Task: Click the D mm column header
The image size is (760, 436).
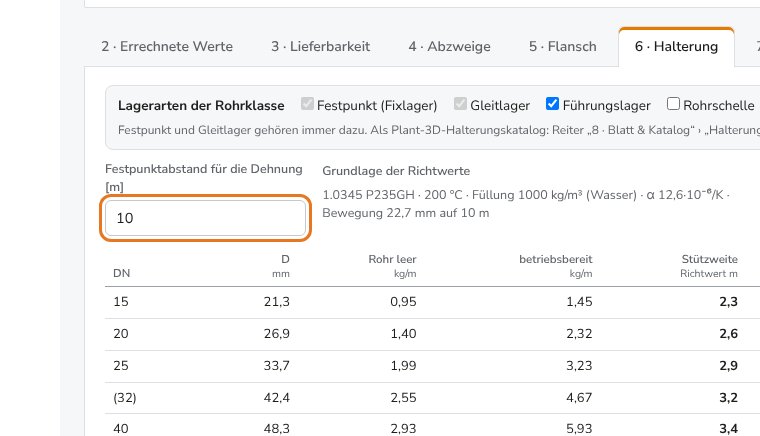Action: (x=281, y=266)
